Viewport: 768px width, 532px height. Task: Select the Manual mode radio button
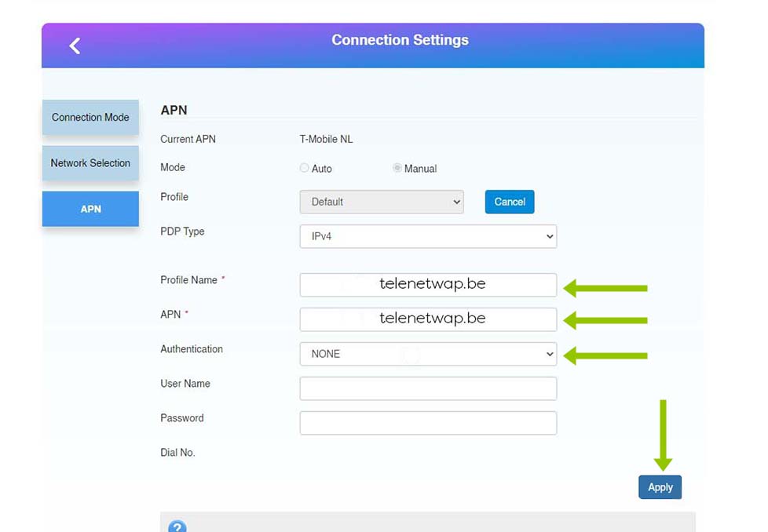tap(397, 168)
